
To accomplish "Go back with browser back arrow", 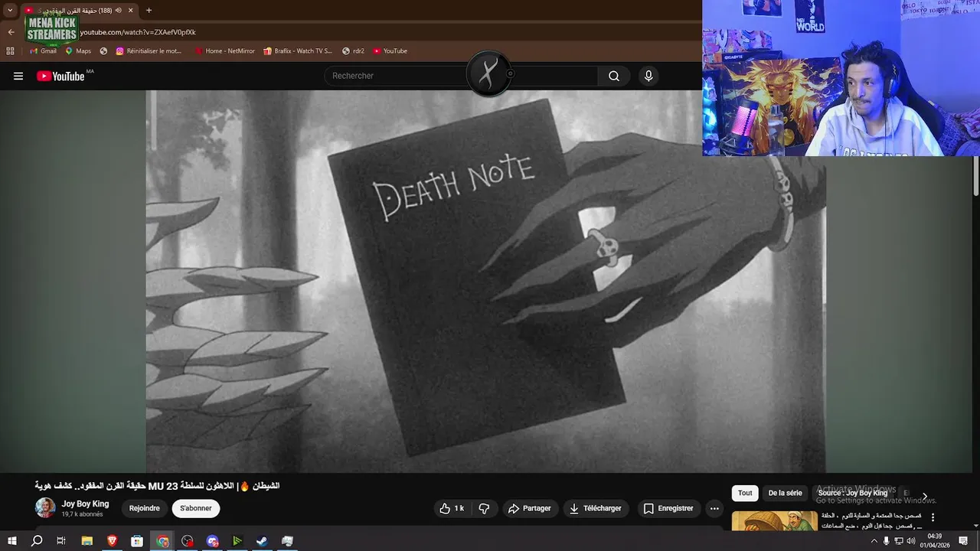I will (11, 32).
